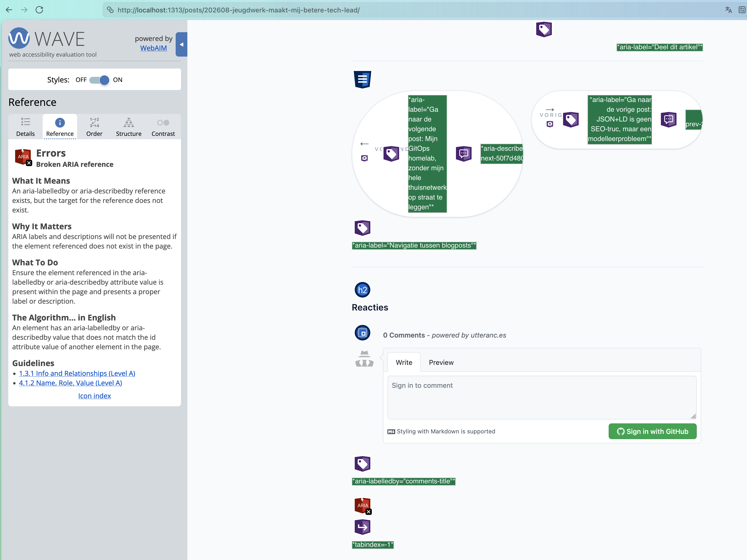
Task: Switch to Preview tab in comment box
Action: [x=441, y=362]
